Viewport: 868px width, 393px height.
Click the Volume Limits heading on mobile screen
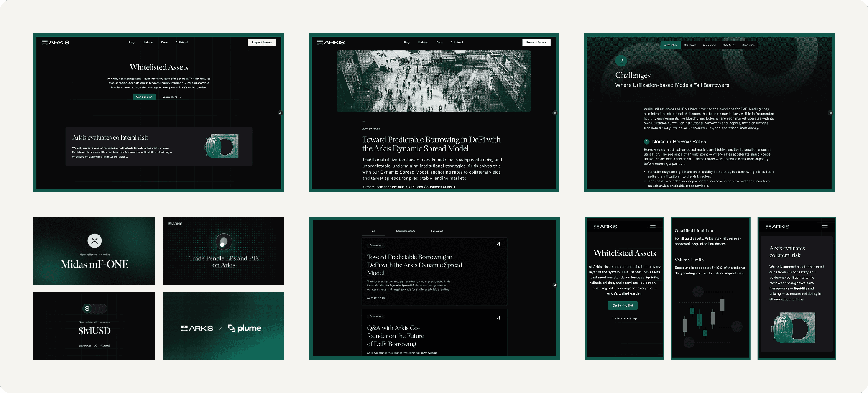(x=689, y=260)
